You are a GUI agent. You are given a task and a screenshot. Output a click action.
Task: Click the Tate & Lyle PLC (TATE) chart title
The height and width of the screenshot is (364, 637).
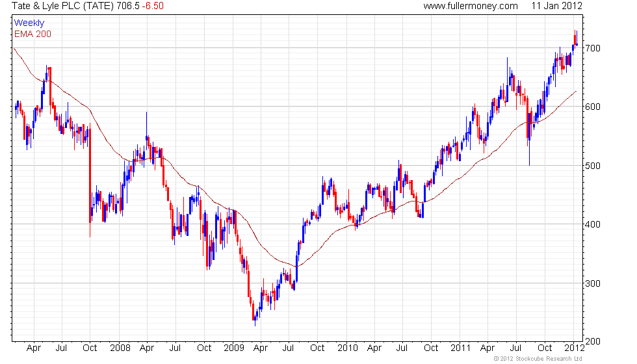pos(62,6)
